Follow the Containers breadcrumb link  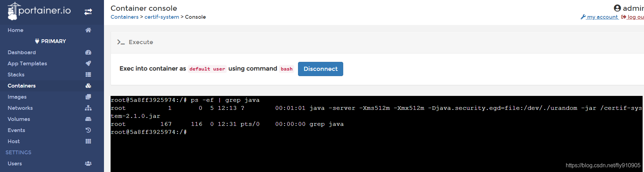(x=124, y=17)
